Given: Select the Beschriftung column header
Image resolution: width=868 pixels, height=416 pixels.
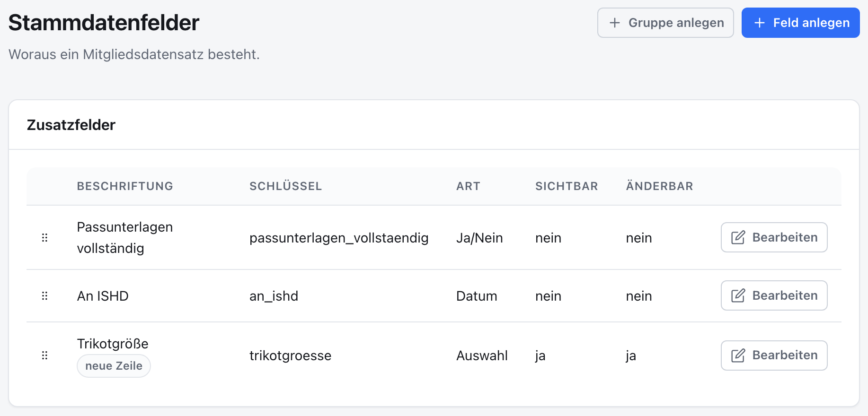Looking at the screenshot, I should click(x=125, y=186).
